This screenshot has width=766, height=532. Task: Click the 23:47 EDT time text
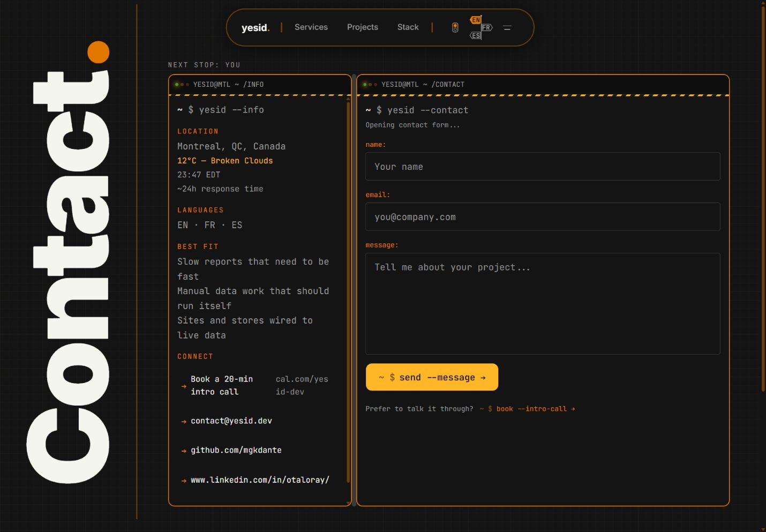(199, 175)
